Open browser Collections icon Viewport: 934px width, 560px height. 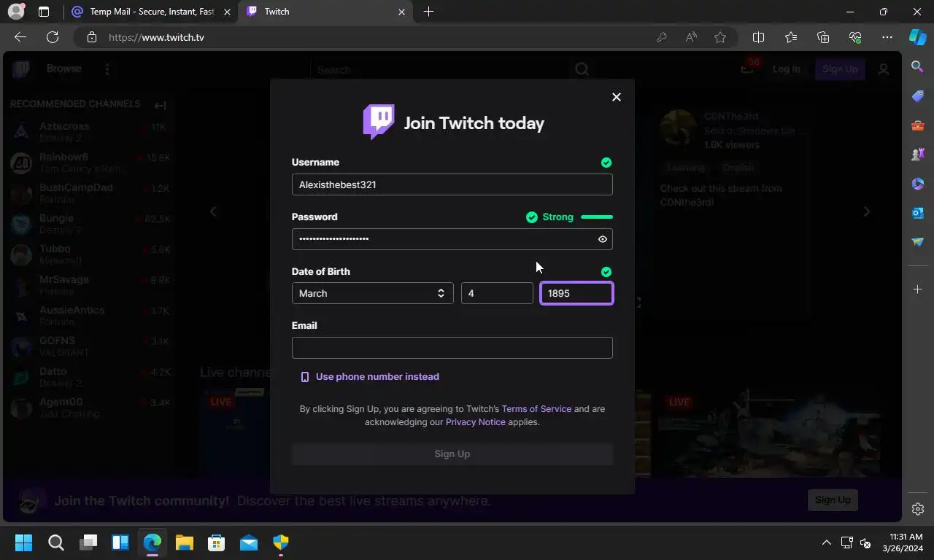click(x=823, y=37)
